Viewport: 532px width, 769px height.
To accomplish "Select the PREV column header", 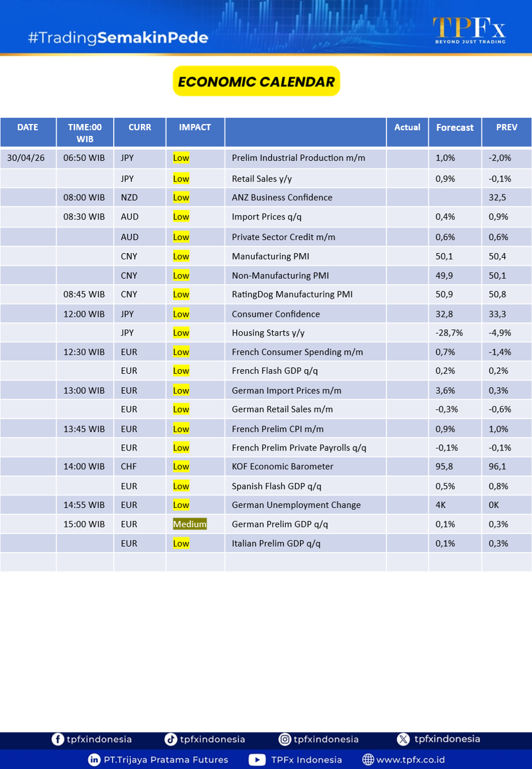I will click(x=506, y=128).
